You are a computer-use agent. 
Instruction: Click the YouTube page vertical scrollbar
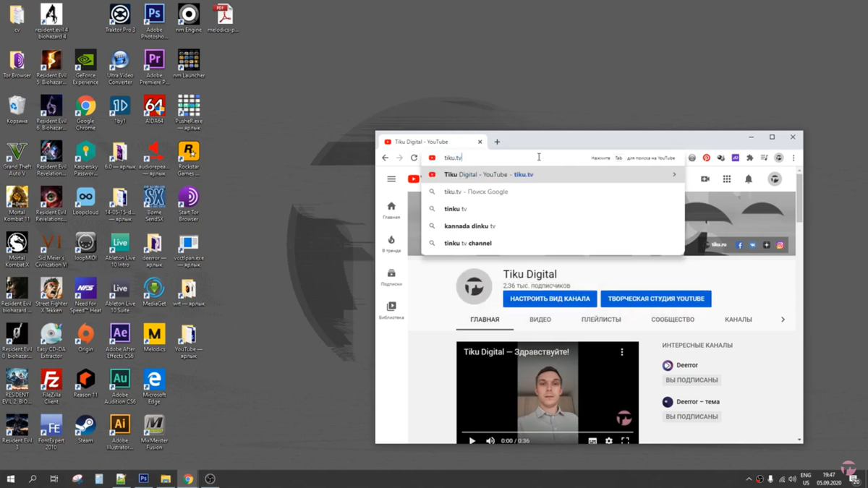click(x=799, y=198)
